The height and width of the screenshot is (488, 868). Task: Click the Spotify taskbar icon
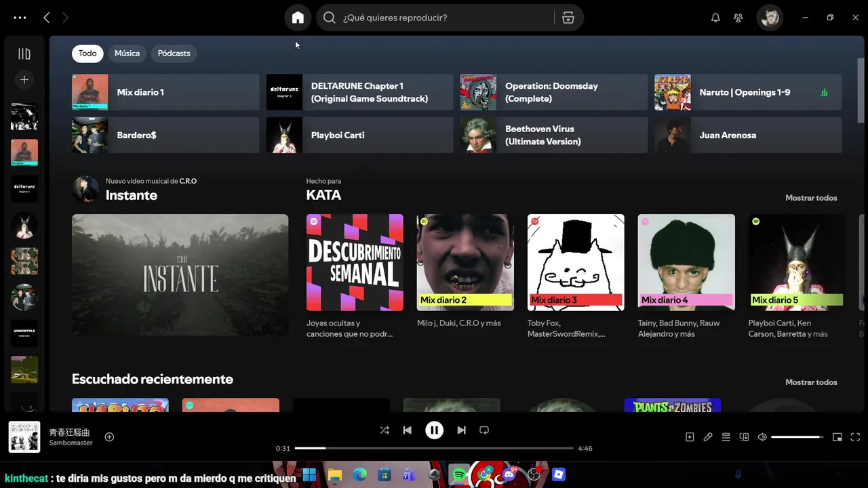pos(459,474)
